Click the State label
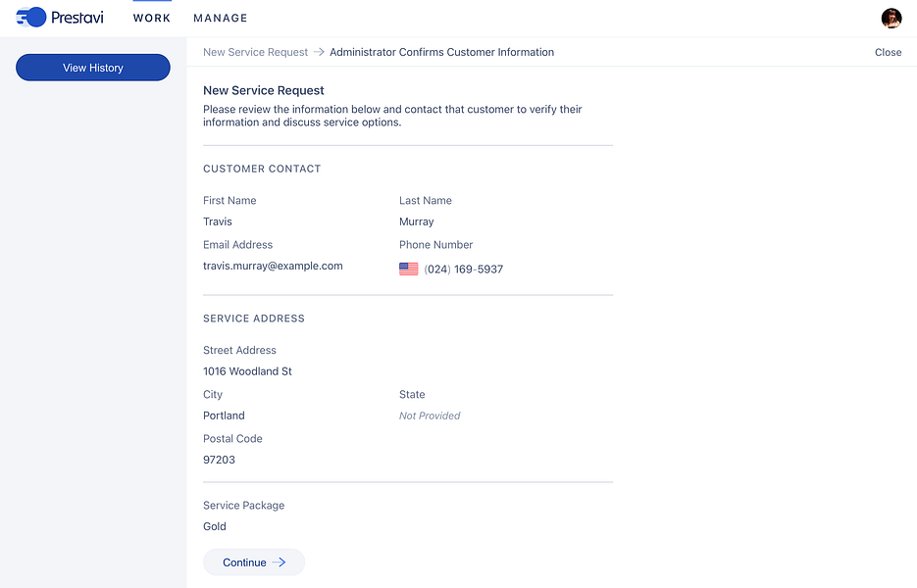Screen dimensions: 917x588 [x=412, y=395]
